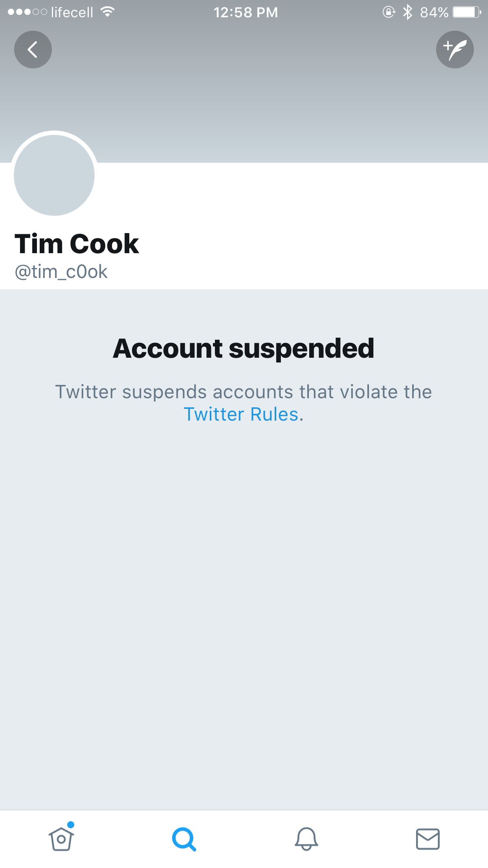Tap the Wi-Fi signal icon
Image resolution: width=488 pixels, height=868 pixels.
coord(107,12)
